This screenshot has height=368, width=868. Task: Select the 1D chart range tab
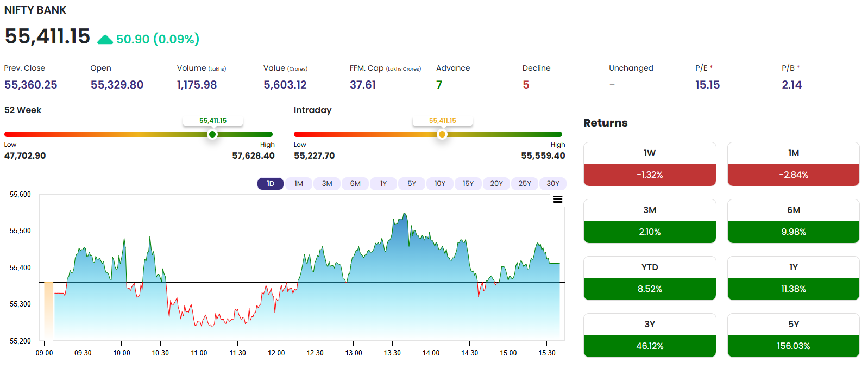[x=271, y=184]
